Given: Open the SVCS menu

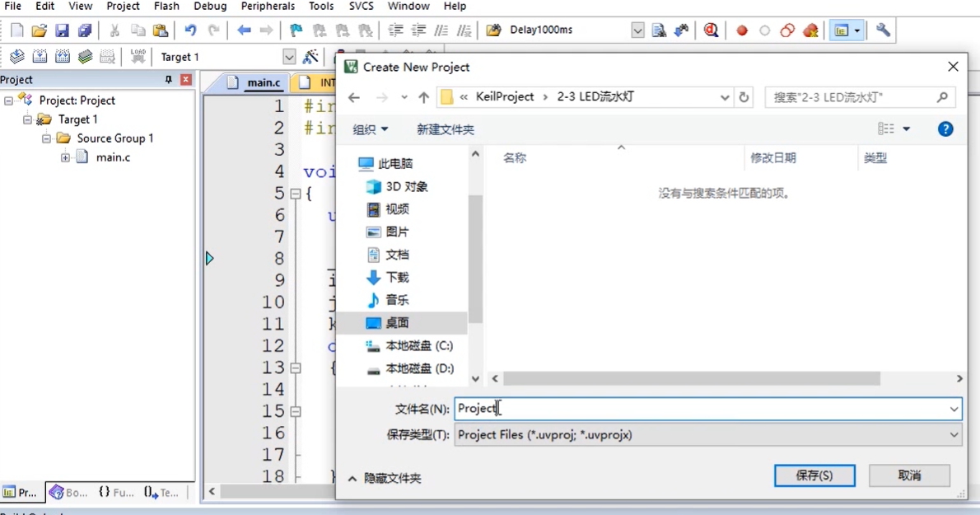Looking at the screenshot, I should [362, 7].
